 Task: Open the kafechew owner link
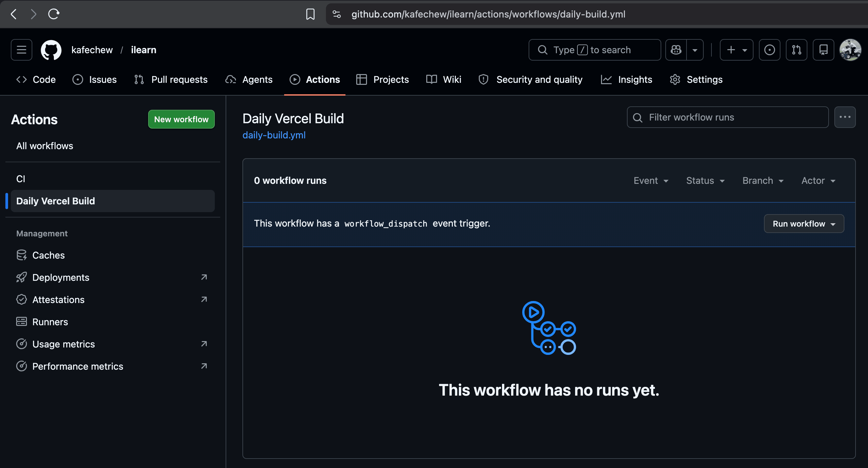92,50
